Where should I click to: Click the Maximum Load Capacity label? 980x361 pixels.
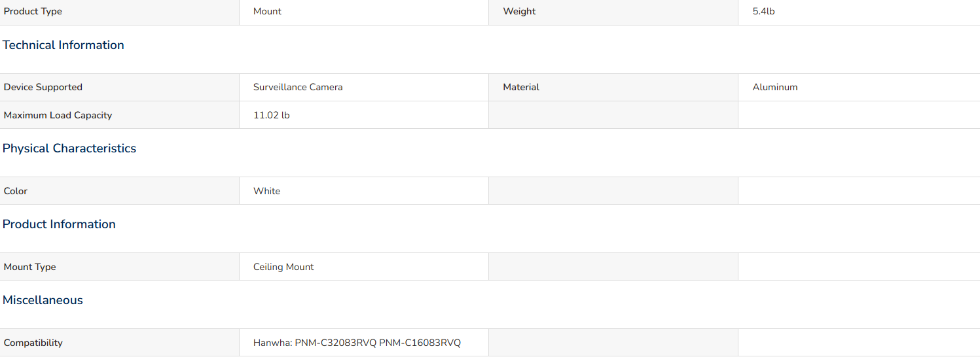58,115
